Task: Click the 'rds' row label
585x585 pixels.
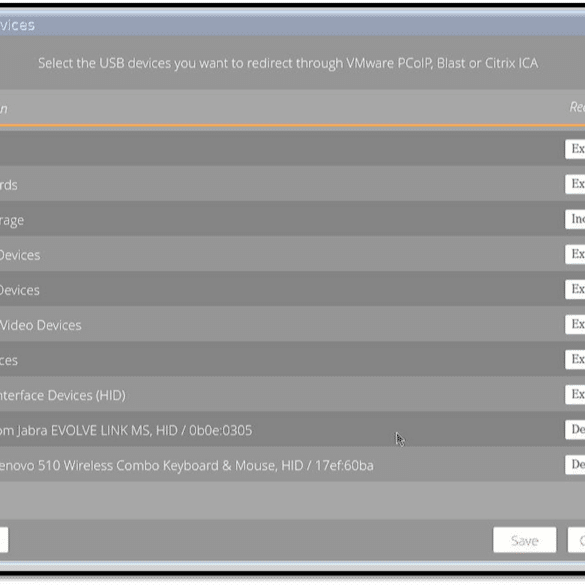Action: (x=9, y=185)
